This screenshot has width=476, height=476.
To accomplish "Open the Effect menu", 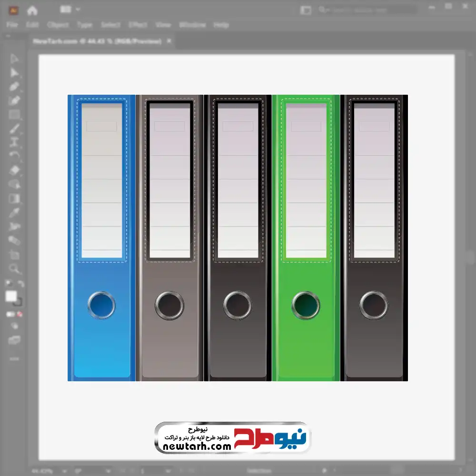I will [138, 25].
